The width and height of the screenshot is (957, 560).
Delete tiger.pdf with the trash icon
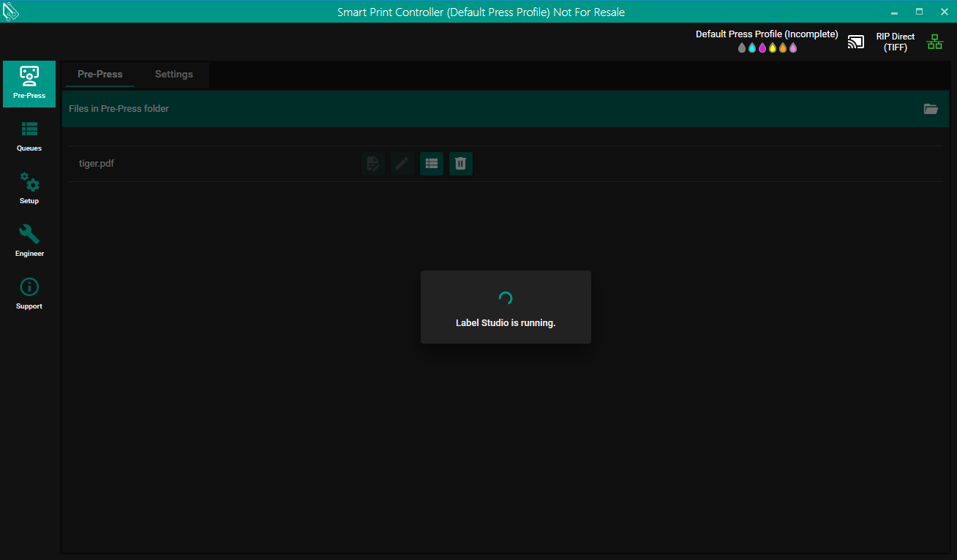coord(460,164)
